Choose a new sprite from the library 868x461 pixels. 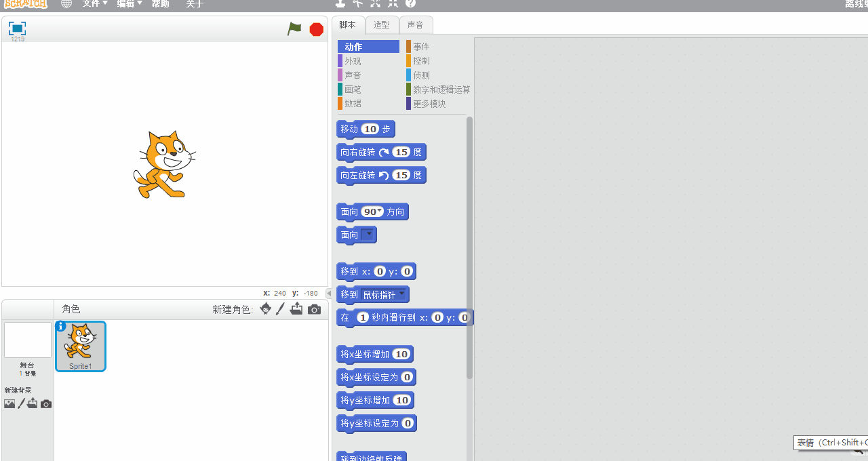265,309
